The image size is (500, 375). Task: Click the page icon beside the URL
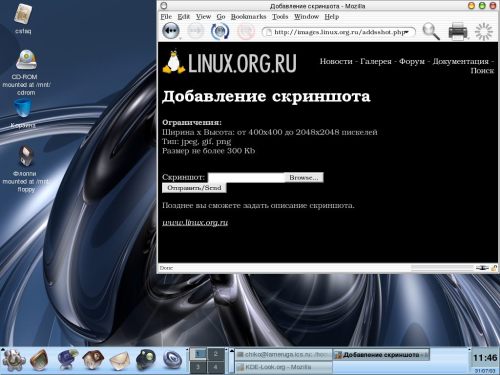pos(269,32)
